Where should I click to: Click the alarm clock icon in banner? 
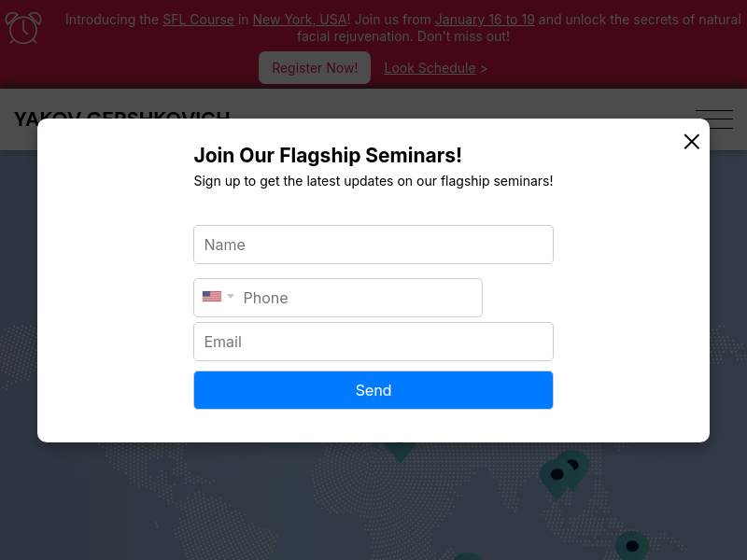tap(23, 28)
